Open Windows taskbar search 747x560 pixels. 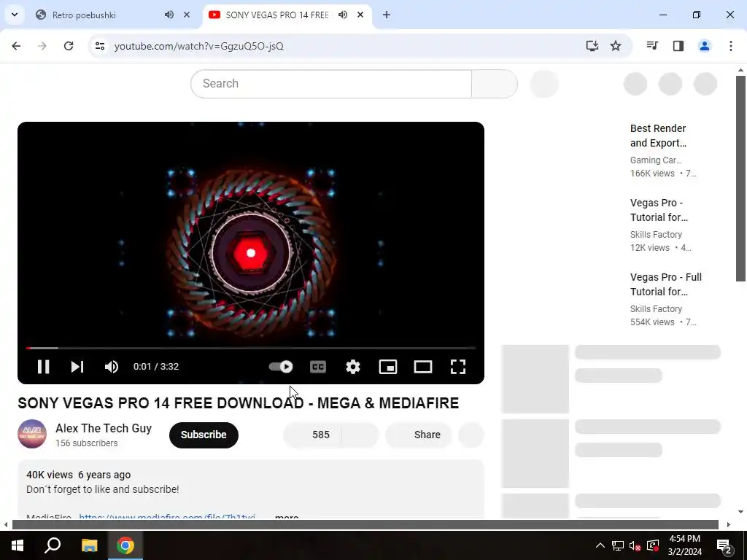coord(53,545)
